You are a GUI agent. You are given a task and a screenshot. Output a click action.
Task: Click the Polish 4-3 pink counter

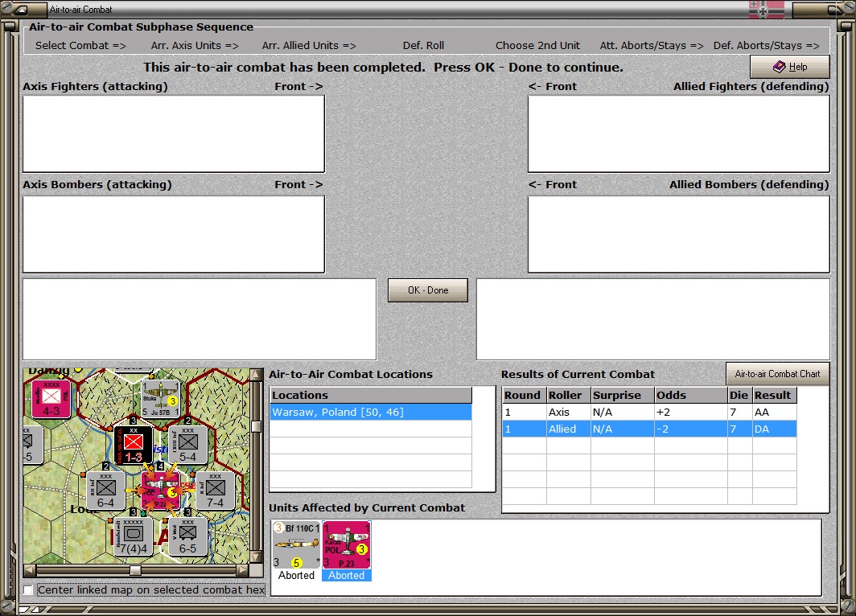[51, 398]
